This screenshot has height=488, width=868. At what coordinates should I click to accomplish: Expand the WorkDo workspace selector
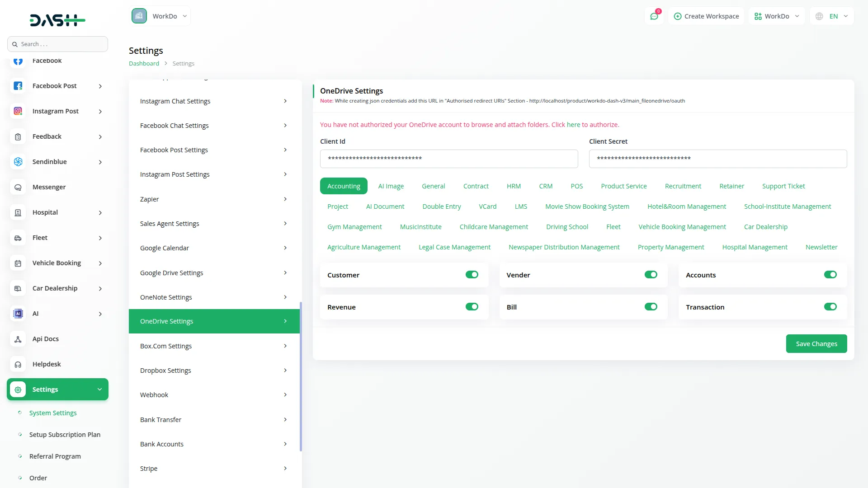pyautogui.click(x=776, y=16)
